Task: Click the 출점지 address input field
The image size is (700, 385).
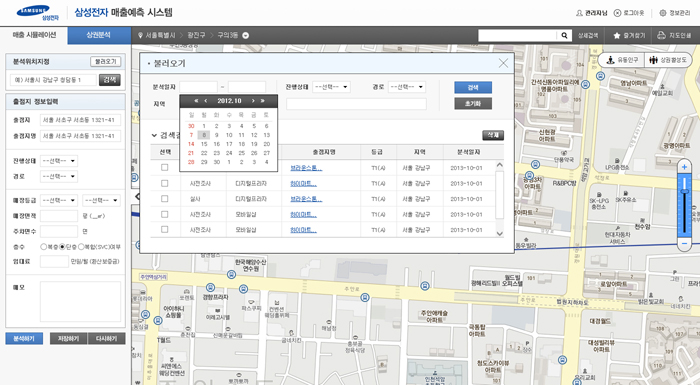Action: coord(80,120)
